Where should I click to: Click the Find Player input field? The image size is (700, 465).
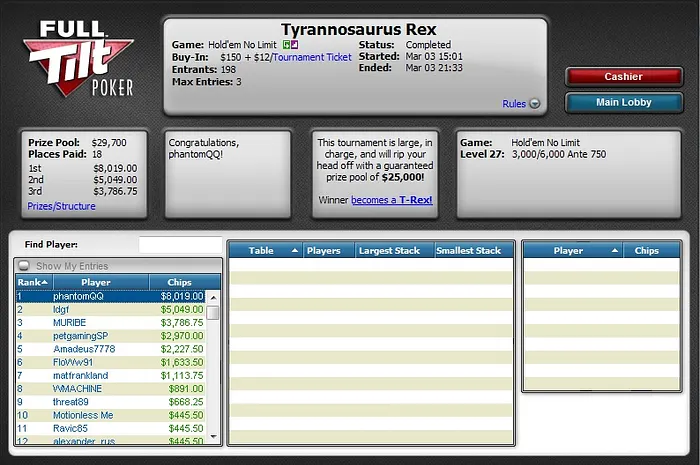[x=180, y=244]
